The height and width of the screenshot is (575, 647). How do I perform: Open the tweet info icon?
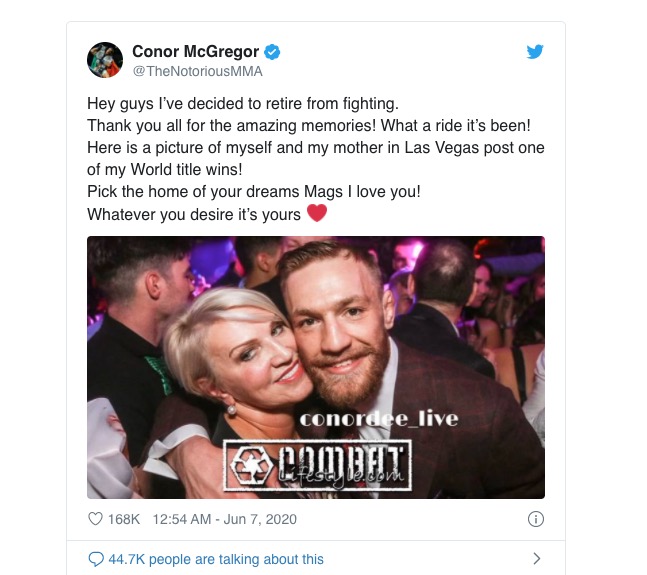[536, 519]
